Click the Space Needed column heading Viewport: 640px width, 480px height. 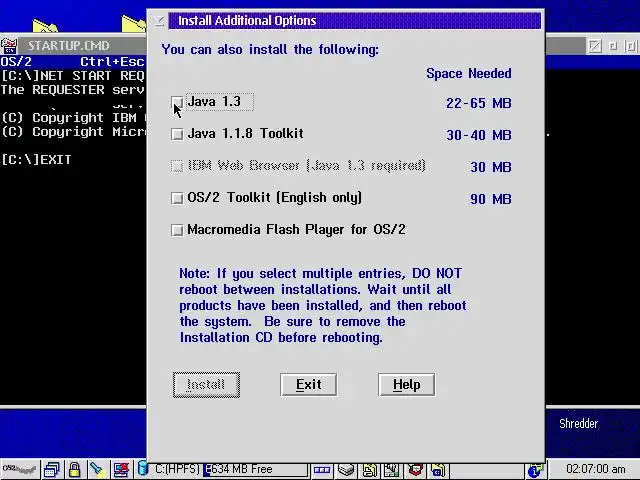[x=469, y=73]
